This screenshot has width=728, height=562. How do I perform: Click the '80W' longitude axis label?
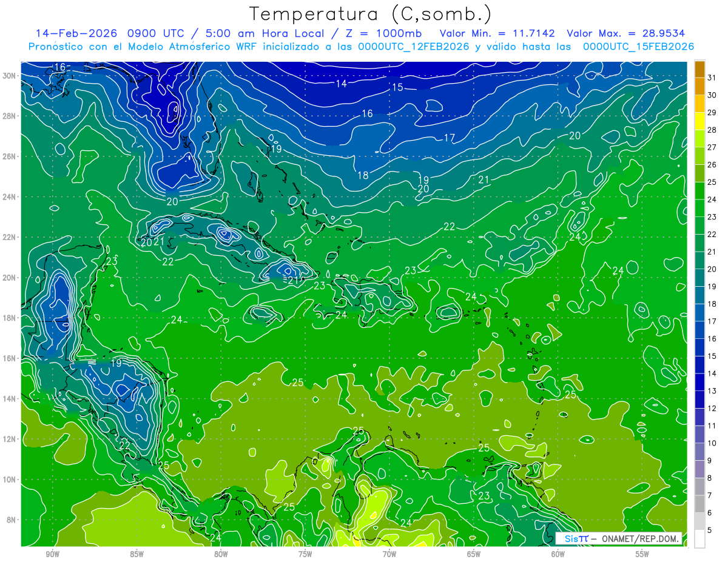point(221,554)
